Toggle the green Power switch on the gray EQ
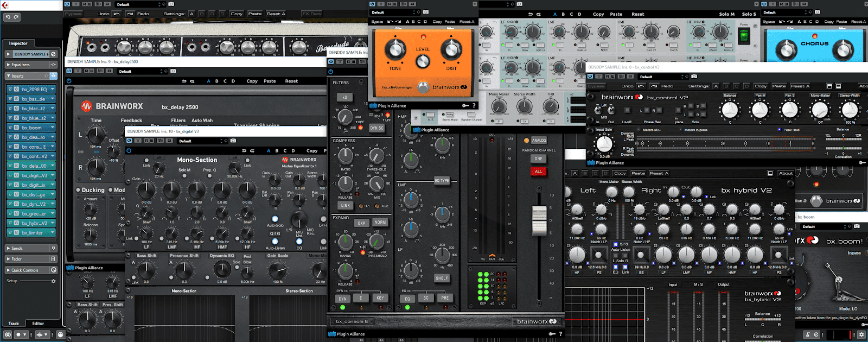868x342 pixels. coord(744,37)
